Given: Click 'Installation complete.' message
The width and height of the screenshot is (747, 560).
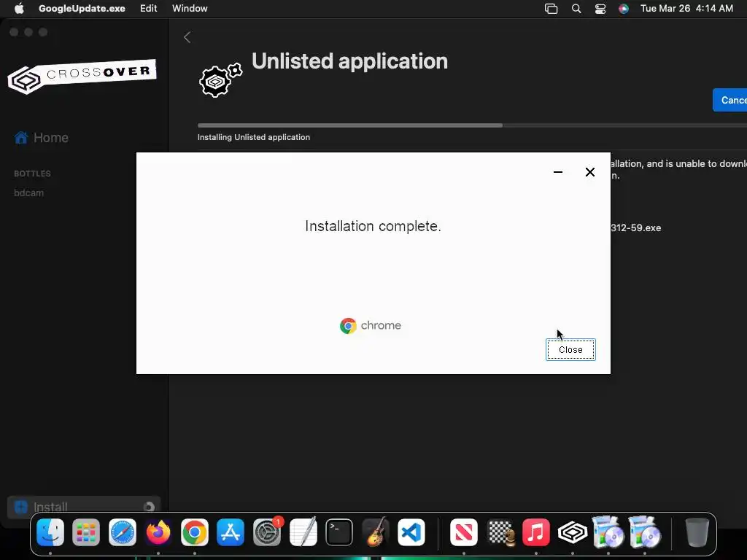Looking at the screenshot, I should [x=373, y=226].
